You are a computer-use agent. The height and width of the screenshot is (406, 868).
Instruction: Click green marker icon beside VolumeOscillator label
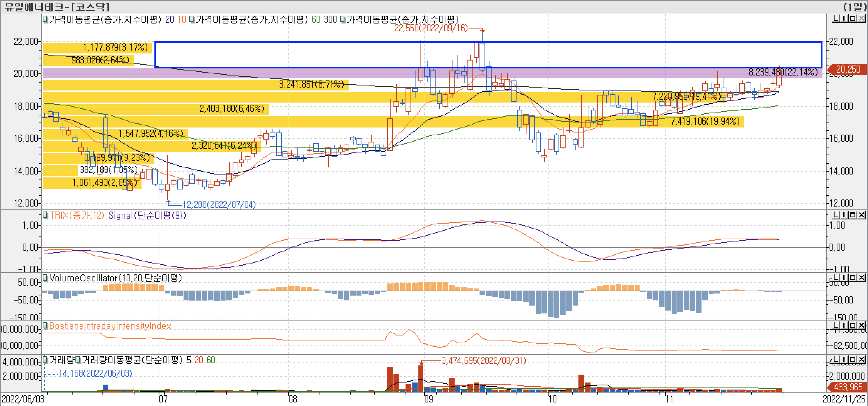point(45,278)
